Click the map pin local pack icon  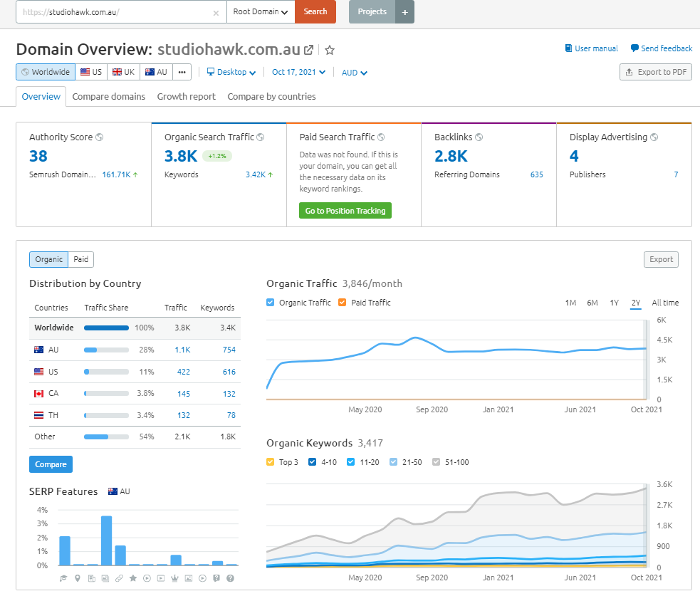pos(78,578)
